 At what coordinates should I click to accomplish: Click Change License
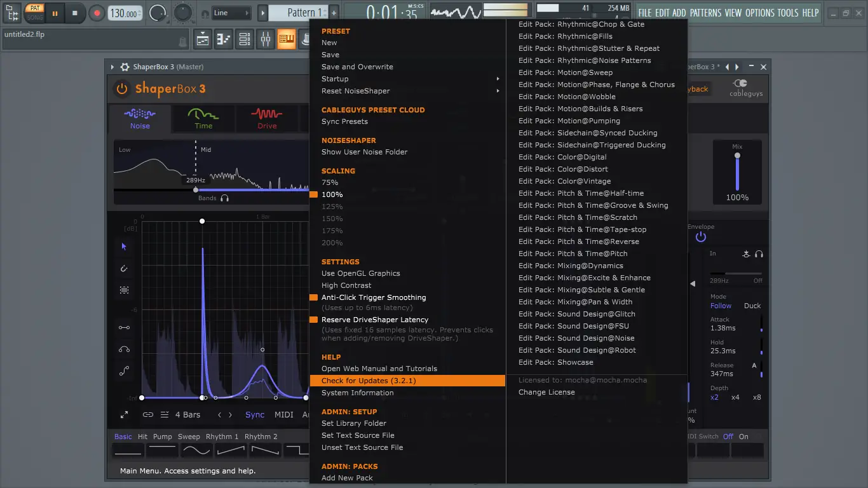[546, 392]
